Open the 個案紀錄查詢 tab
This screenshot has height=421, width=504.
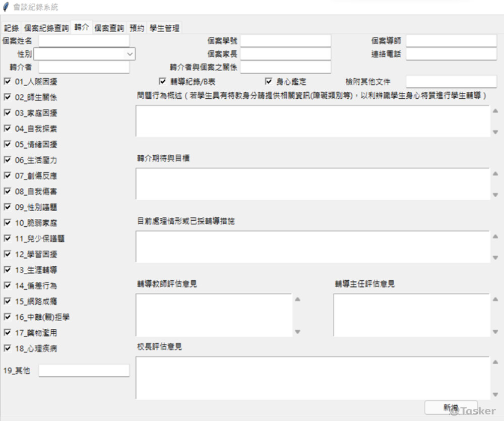point(46,28)
